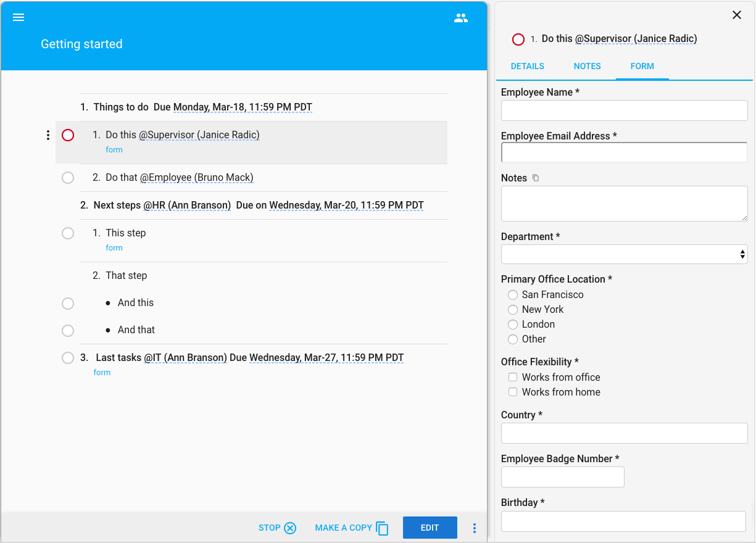The image size is (756, 543).
Task: Mark And that item complete
Action: coord(68,331)
